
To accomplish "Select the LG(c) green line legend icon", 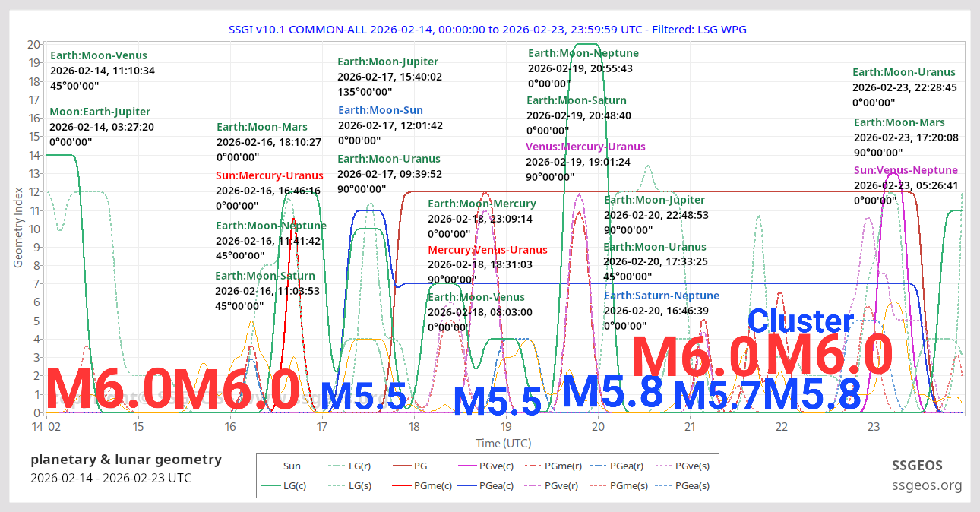I will [x=272, y=485].
